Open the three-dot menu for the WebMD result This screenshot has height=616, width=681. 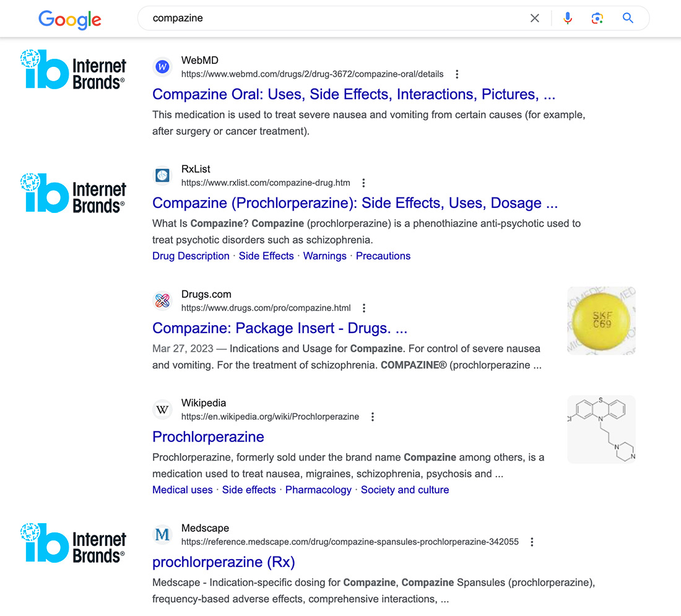click(x=457, y=74)
